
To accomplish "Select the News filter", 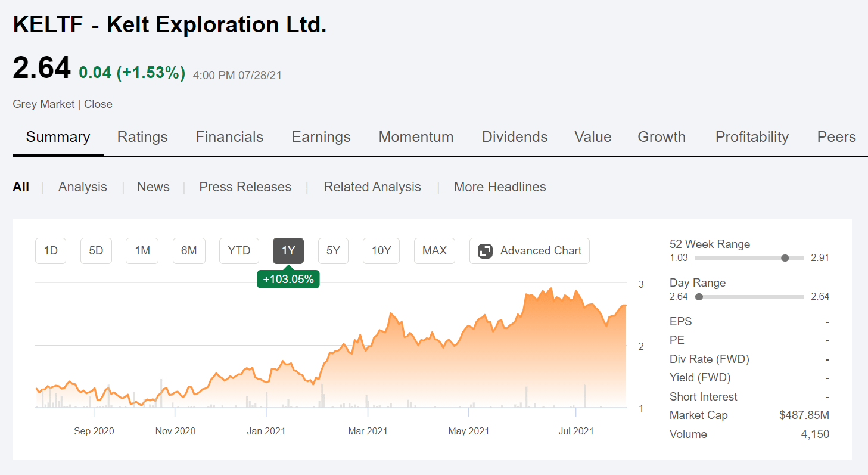I will 153,187.
